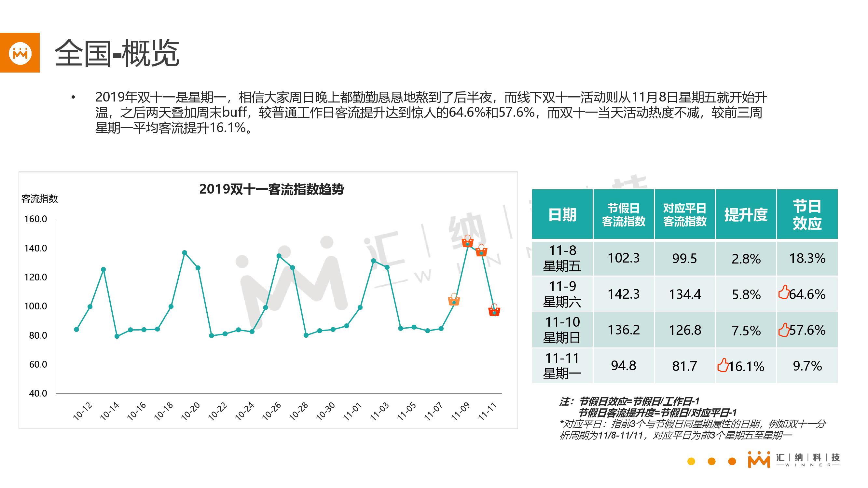Click the 11-11 x-axis date label

488,411
